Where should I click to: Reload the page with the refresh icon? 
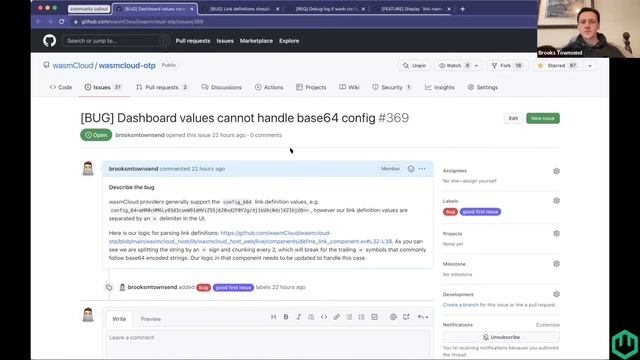pos(62,22)
